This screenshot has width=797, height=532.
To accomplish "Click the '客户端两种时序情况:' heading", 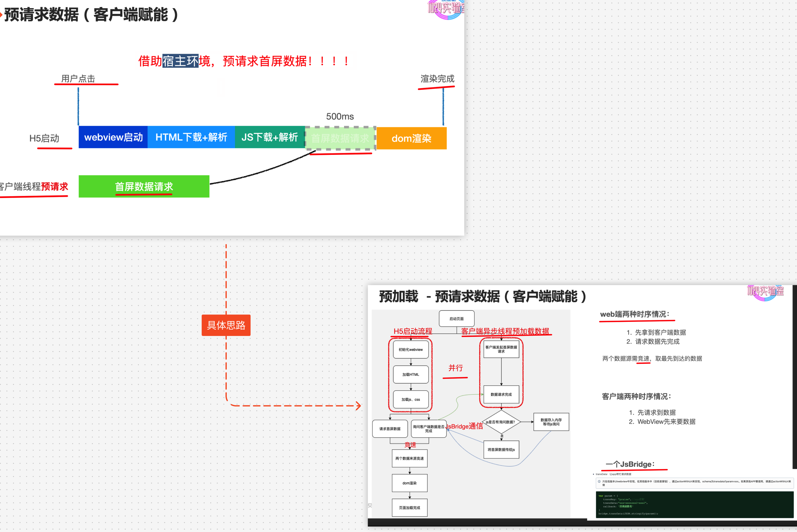I will [637, 396].
